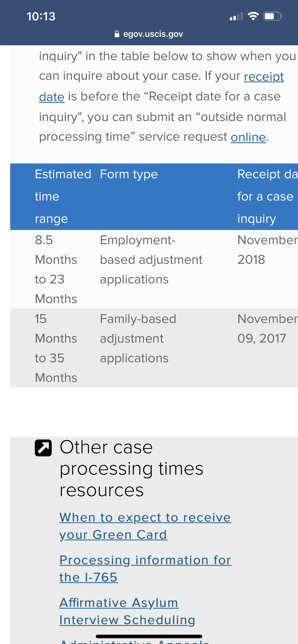Viewport: 298px width, 644px height.
Task: Tap the 10:13 clock in status bar
Action: (x=41, y=17)
